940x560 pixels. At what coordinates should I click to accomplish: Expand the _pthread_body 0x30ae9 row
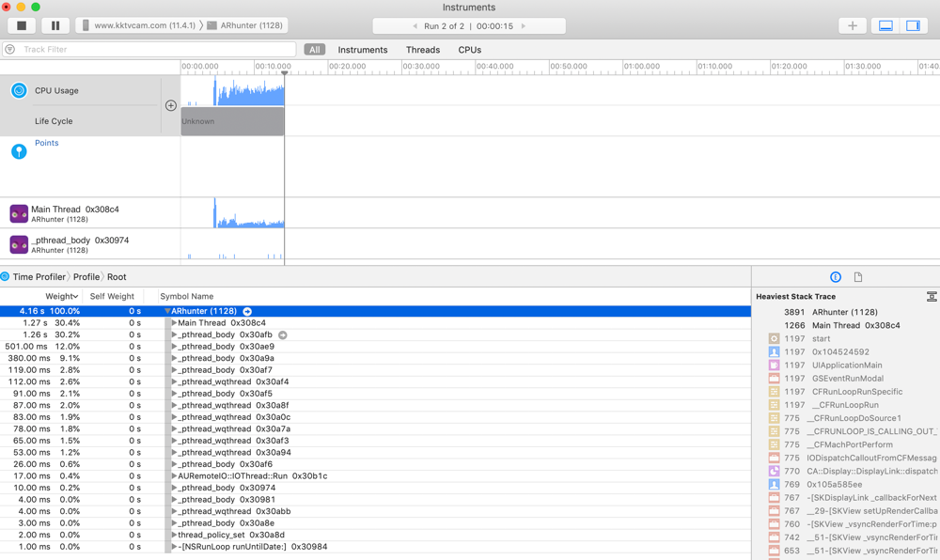(x=175, y=346)
